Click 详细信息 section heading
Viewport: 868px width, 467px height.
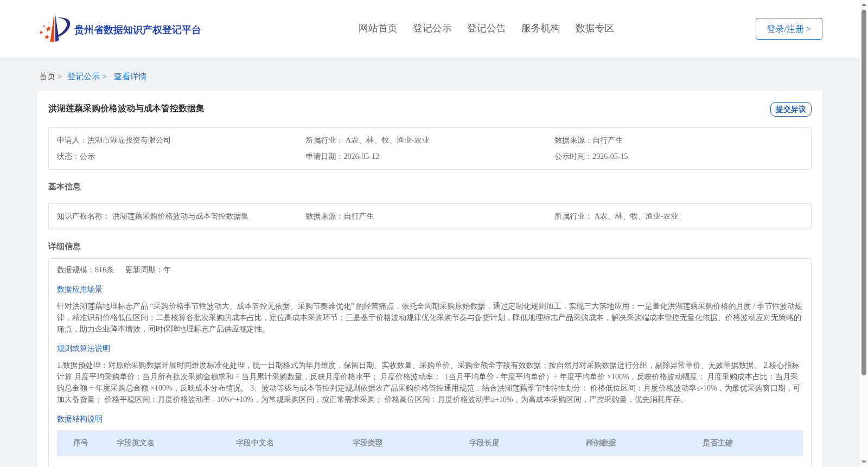click(x=64, y=246)
